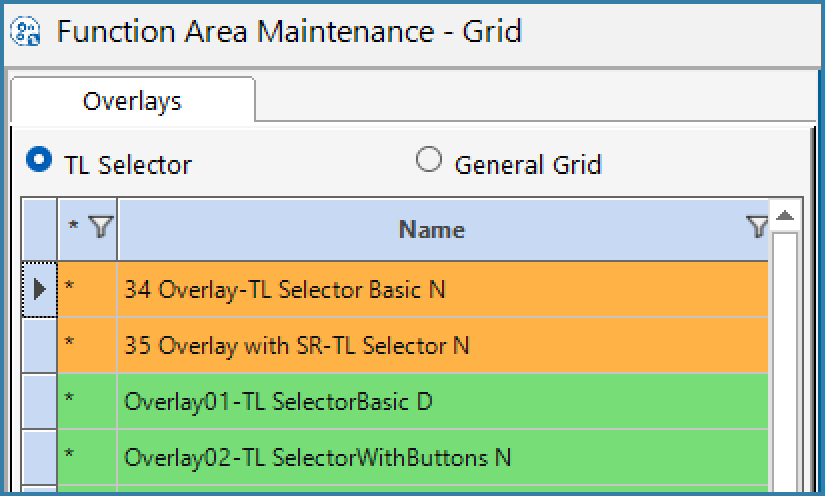Screen dimensions: 825x496
Task: Click row header of 35 Overlay row
Action: click(x=39, y=346)
